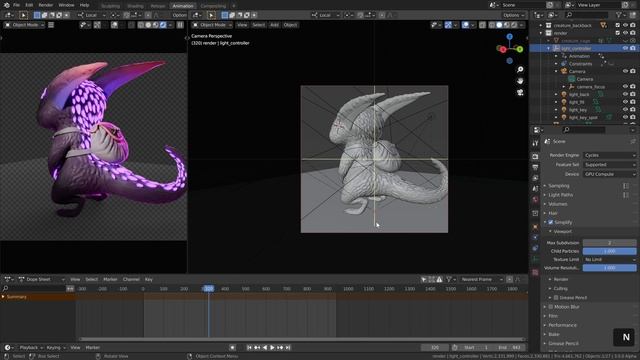
Task: Open the Dope Sheet Key menu
Action: [x=149, y=280]
